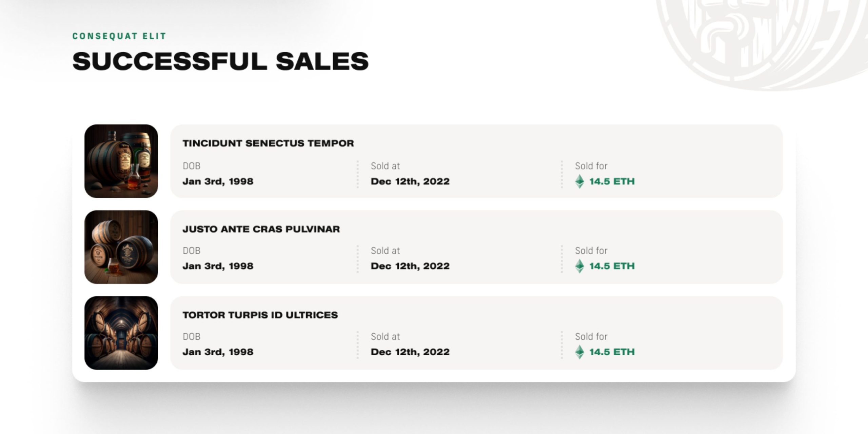Click the DOB label in Tincidunt row

click(x=192, y=166)
